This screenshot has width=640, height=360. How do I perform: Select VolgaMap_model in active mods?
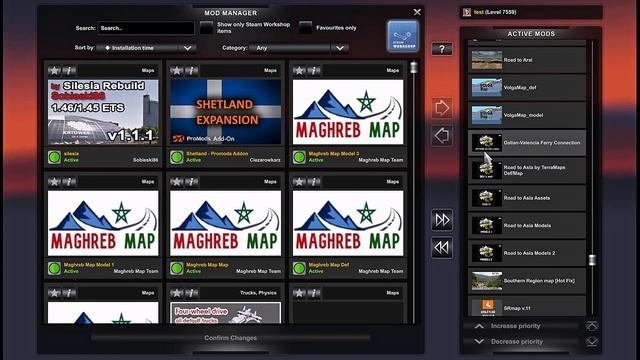[527, 115]
